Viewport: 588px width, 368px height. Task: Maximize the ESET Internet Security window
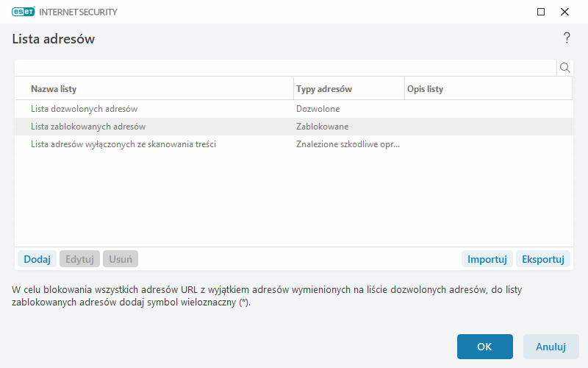click(541, 12)
